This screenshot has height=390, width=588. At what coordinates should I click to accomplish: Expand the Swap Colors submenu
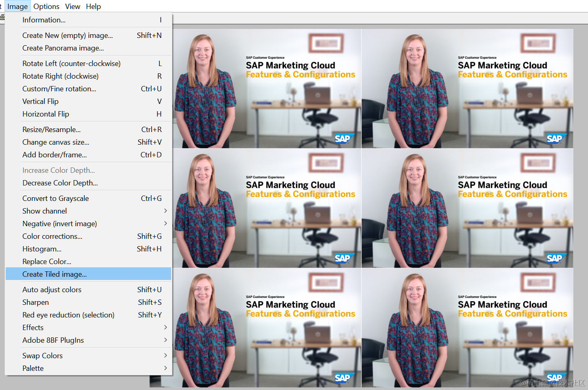point(88,356)
